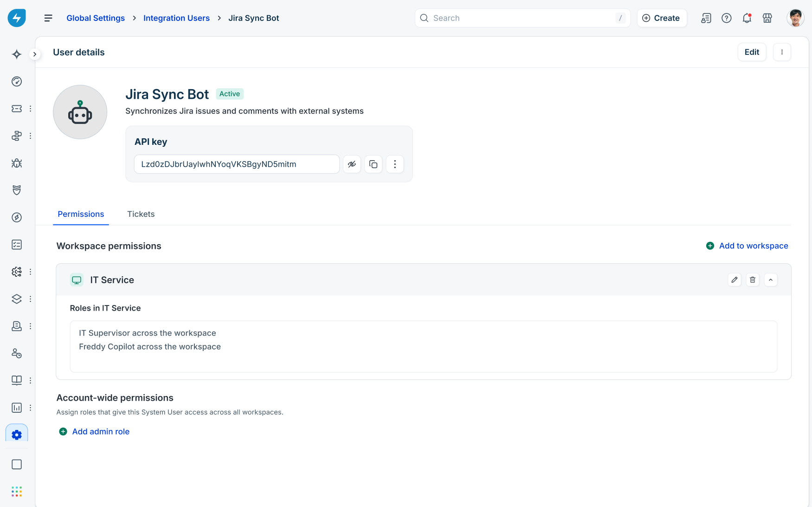Open the bug icon in the sidebar
Screen dimensions: 812x507
[x=17, y=163]
